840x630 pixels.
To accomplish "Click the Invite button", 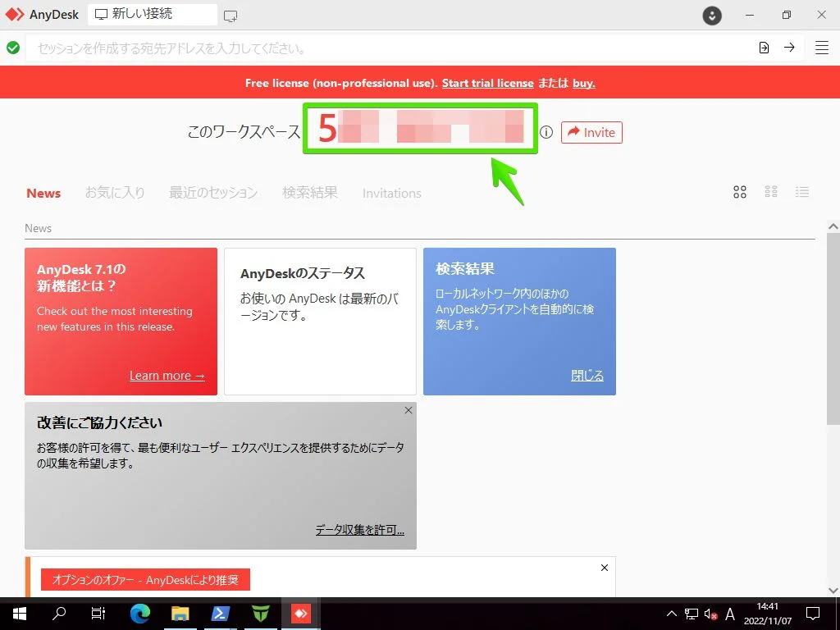I will (x=591, y=132).
